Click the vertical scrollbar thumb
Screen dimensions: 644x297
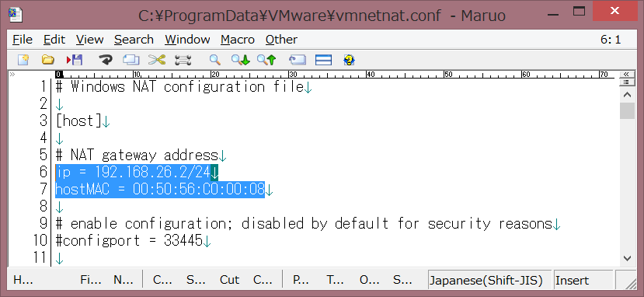coord(627,111)
